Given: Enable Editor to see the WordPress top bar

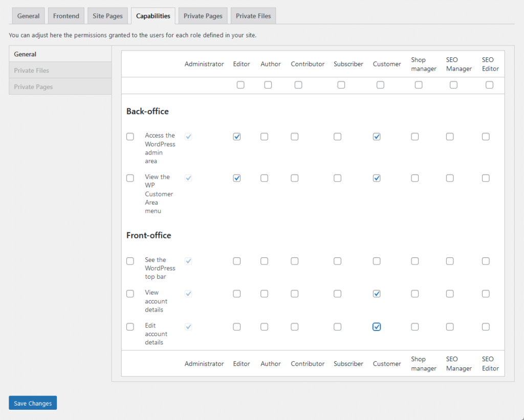Looking at the screenshot, I should click(236, 261).
